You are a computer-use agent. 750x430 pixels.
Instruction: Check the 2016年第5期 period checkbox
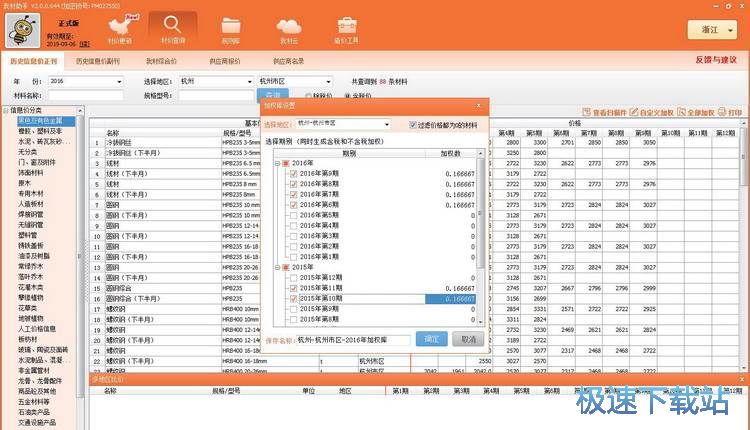(x=294, y=216)
